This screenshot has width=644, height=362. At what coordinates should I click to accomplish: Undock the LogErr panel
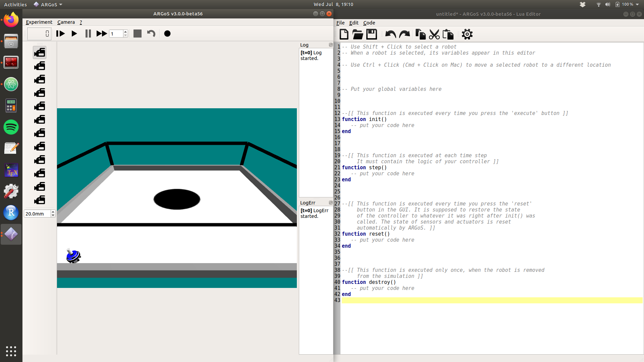pos(331,203)
